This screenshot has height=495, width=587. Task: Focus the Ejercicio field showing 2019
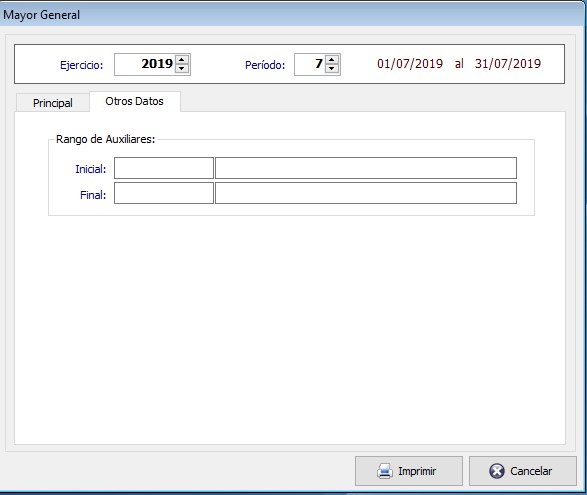coord(145,64)
